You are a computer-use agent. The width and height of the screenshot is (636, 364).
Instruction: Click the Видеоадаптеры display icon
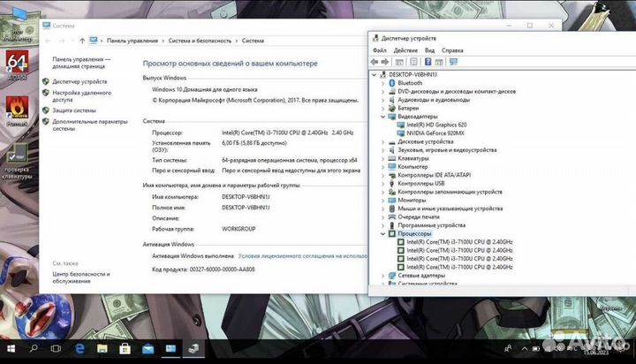tap(392, 117)
